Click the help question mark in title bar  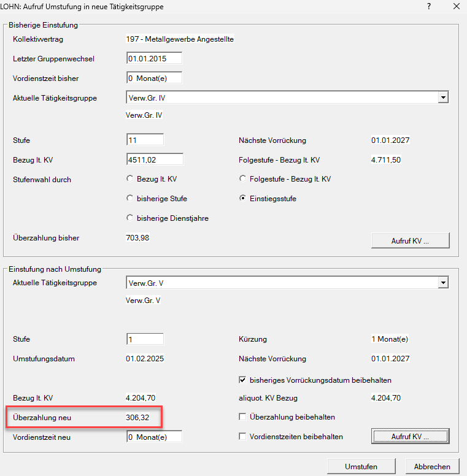click(x=428, y=6)
